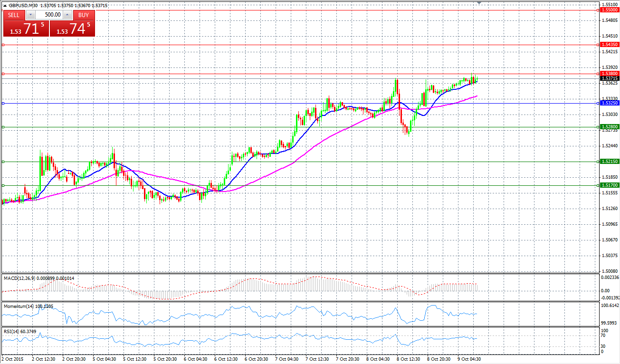Increase trade volume with the up arrow
Screen dimensions: 620x364
67,15
